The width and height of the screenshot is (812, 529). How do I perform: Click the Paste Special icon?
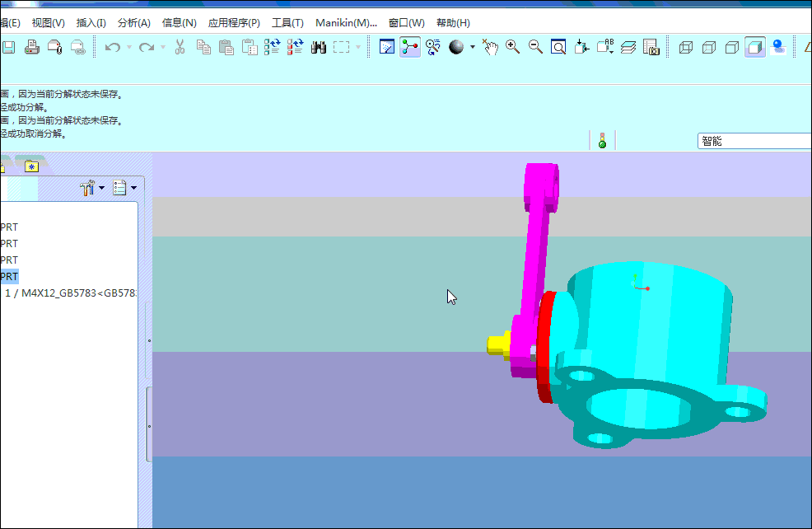tap(250, 47)
